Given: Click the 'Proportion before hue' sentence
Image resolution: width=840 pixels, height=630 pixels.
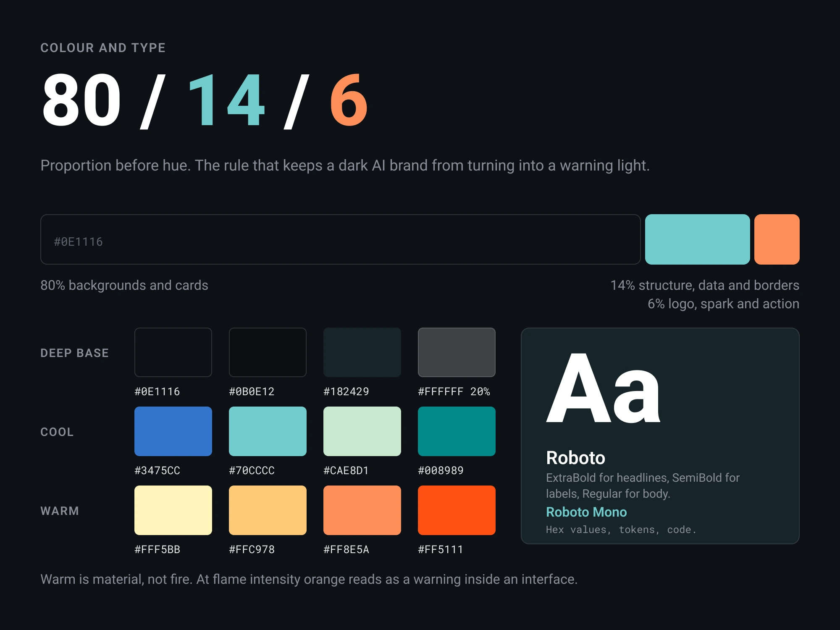Looking at the screenshot, I should (345, 165).
